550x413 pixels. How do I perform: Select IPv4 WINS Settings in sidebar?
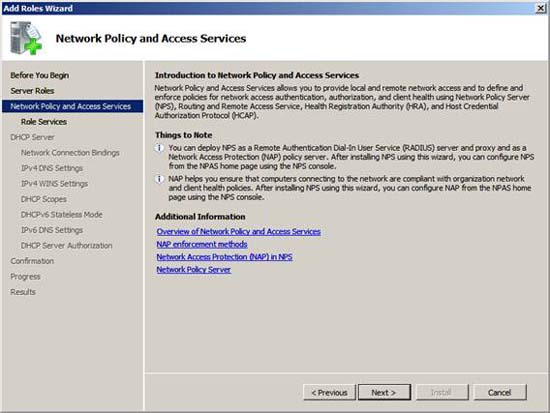click(x=54, y=184)
